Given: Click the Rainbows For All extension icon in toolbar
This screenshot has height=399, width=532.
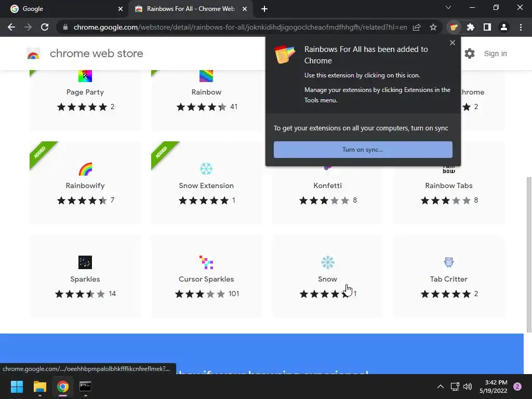Looking at the screenshot, I should click(x=454, y=27).
